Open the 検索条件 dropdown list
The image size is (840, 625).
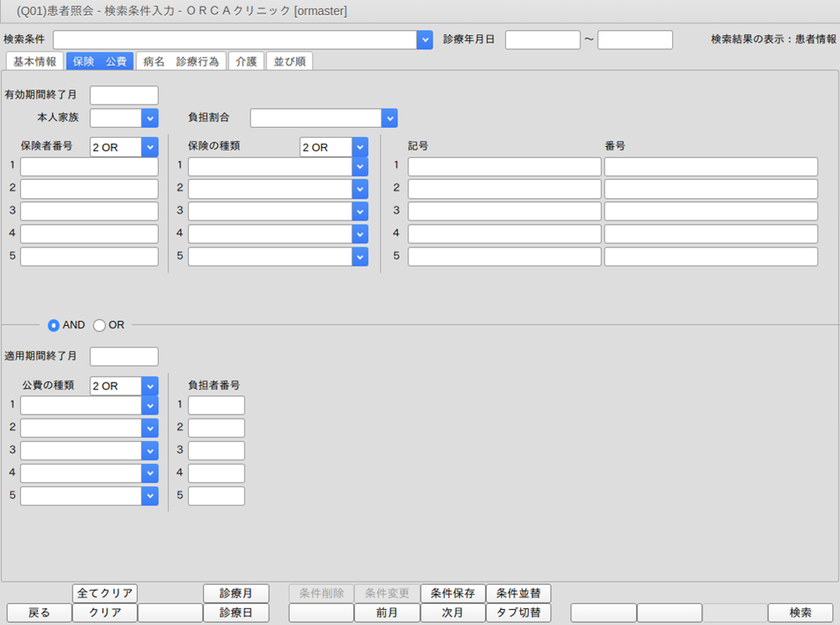click(x=424, y=40)
